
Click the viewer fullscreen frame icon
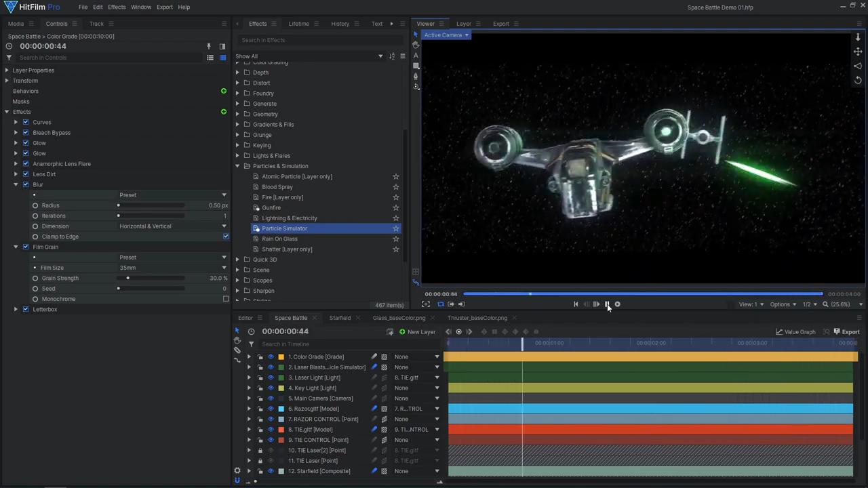[426, 304]
